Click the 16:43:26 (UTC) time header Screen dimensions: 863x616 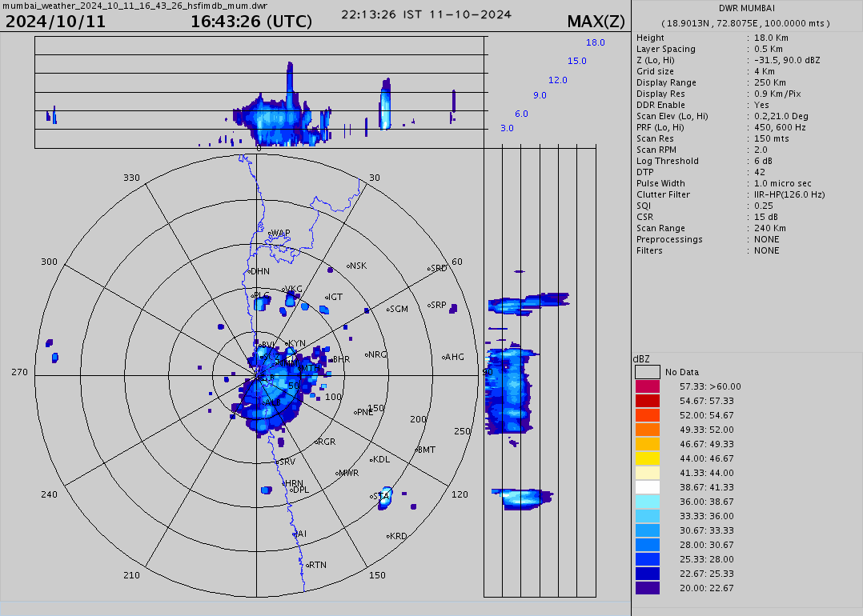(251, 22)
